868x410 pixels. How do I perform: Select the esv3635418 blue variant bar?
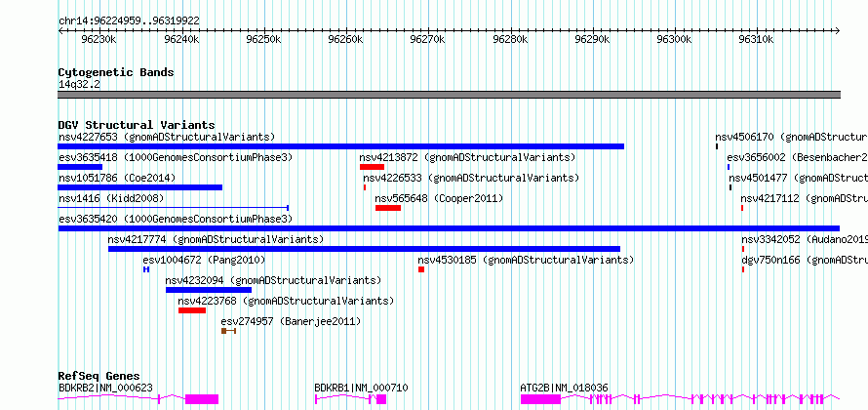pos(80,167)
